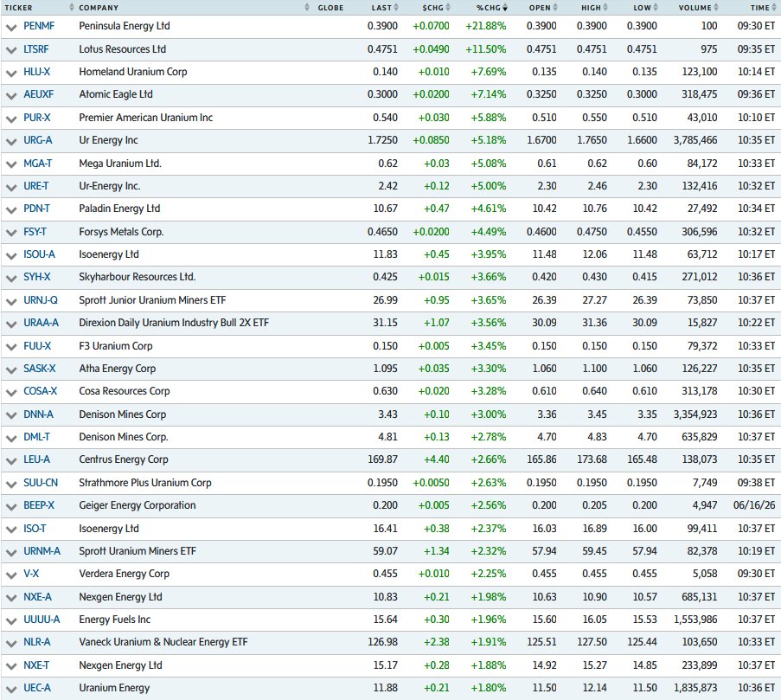This screenshot has width=781, height=700.
Task: Expand the PDN-T row chevron
Action: point(11,209)
